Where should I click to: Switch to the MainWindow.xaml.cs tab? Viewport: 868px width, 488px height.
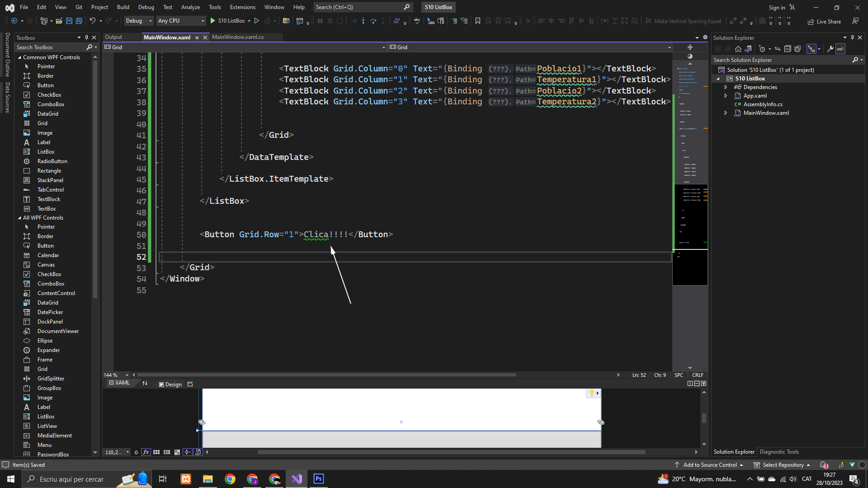click(237, 37)
